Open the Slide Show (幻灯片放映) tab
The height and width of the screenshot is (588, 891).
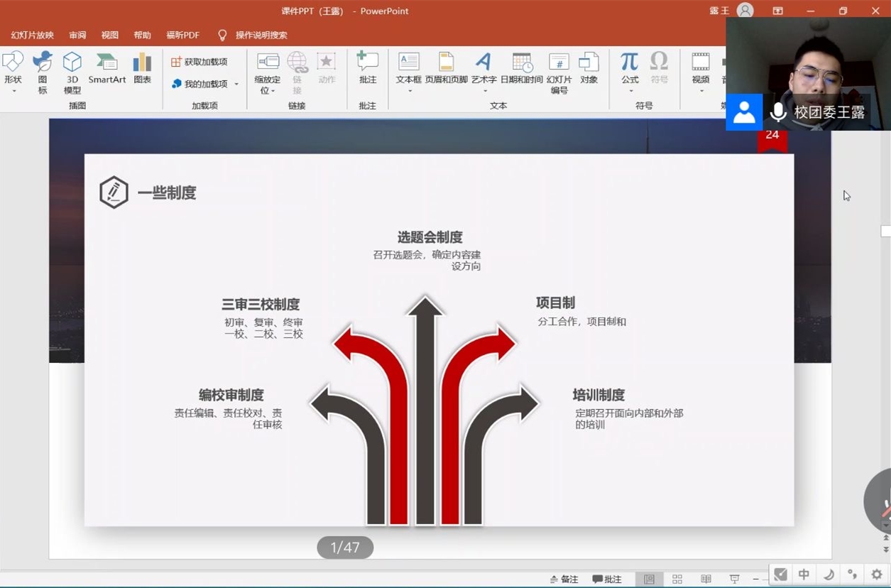[32, 35]
